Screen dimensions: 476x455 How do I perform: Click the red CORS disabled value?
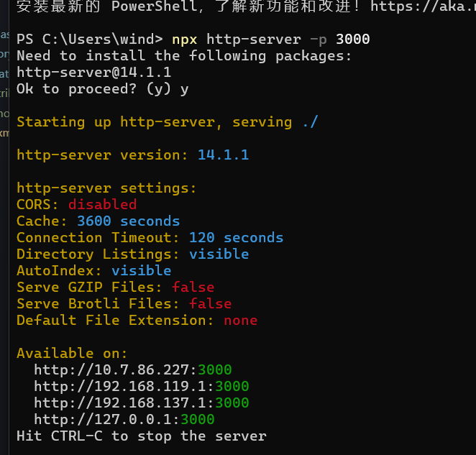click(102, 205)
